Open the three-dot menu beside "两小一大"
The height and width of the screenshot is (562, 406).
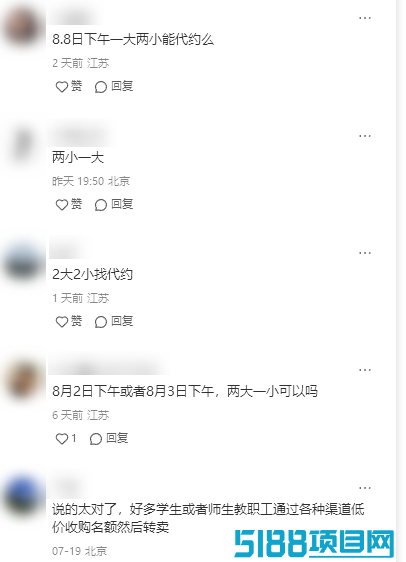(x=365, y=136)
